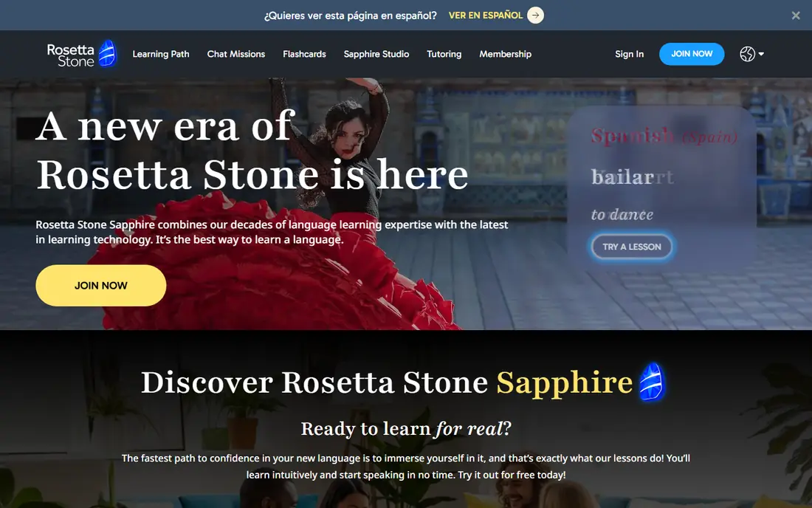Click the arrow icon beside VER EN ESPAÑOL
This screenshot has height=508, width=812.
click(x=535, y=15)
